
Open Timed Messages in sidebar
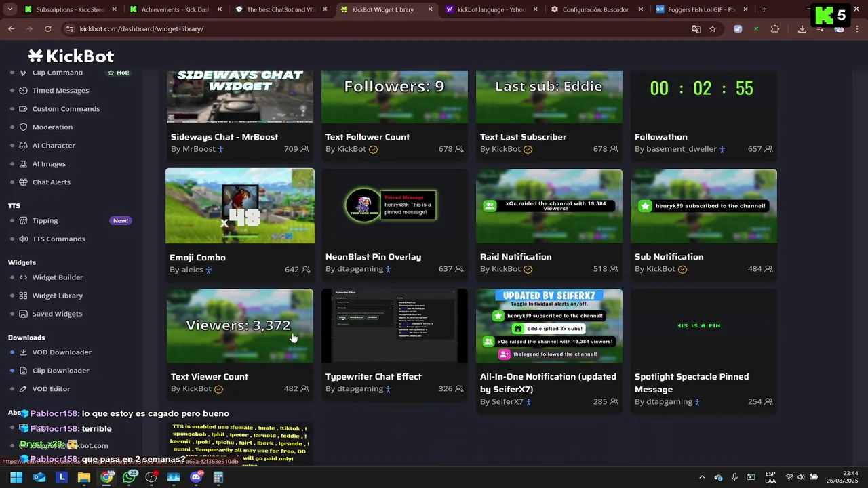click(x=60, y=91)
